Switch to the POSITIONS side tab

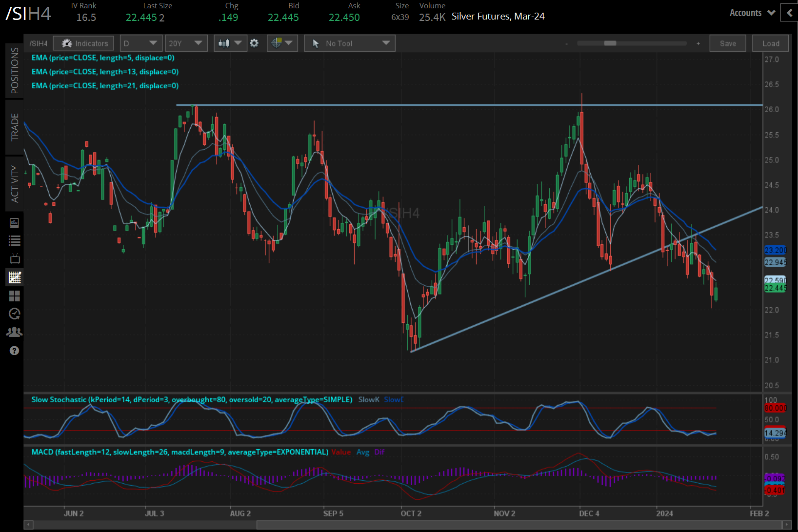pyautogui.click(x=15, y=70)
